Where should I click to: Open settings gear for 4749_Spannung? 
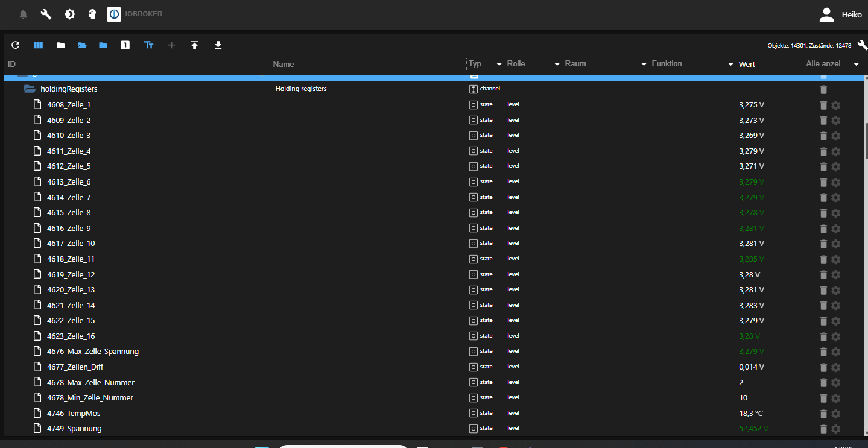(x=835, y=429)
